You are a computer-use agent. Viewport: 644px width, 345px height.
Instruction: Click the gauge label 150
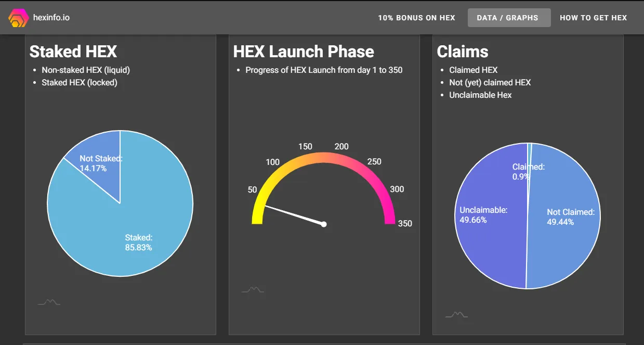click(306, 146)
